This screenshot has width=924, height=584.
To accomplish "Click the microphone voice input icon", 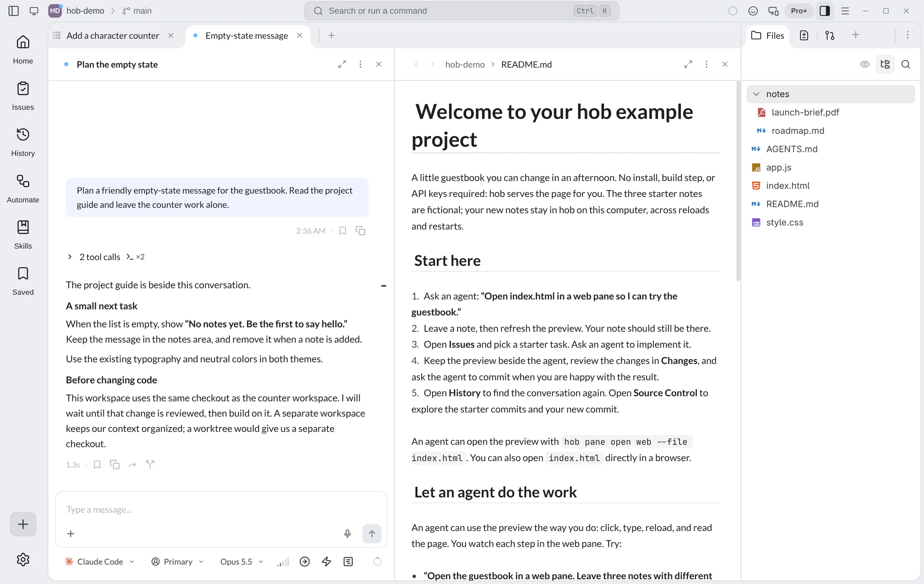I will (x=347, y=533).
